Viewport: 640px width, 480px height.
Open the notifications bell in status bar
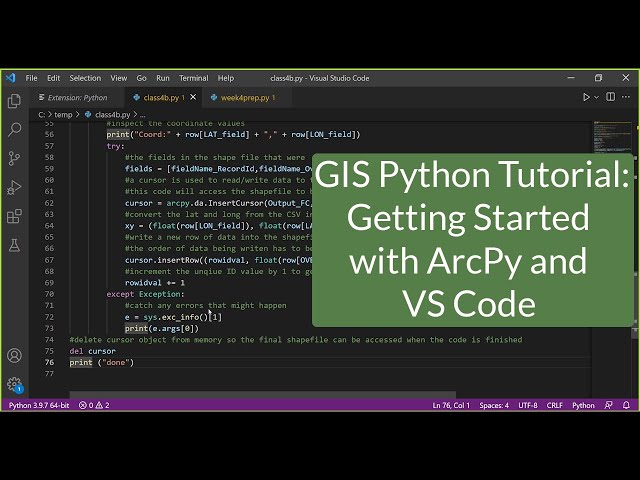point(626,405)
